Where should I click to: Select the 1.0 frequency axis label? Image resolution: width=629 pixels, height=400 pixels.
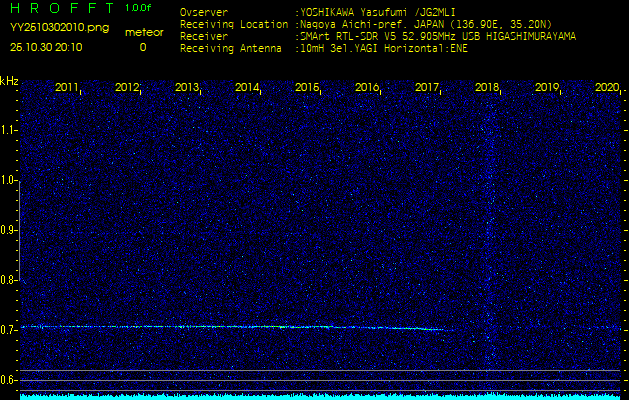pyautogui.click(x=9, y=180)
